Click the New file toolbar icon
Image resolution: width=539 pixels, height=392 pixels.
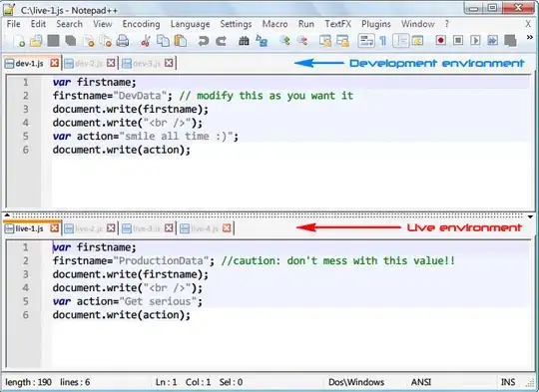click(x=19, y=41)
